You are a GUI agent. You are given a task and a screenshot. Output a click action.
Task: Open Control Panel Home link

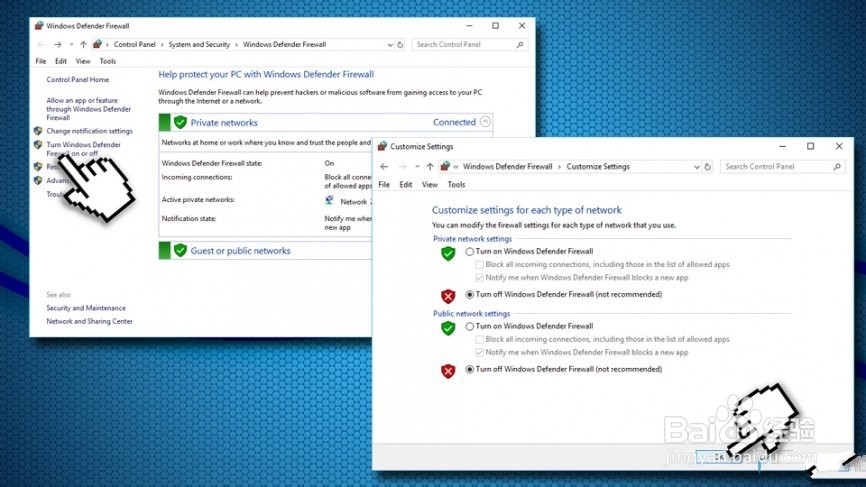click(x=78, y=80)
